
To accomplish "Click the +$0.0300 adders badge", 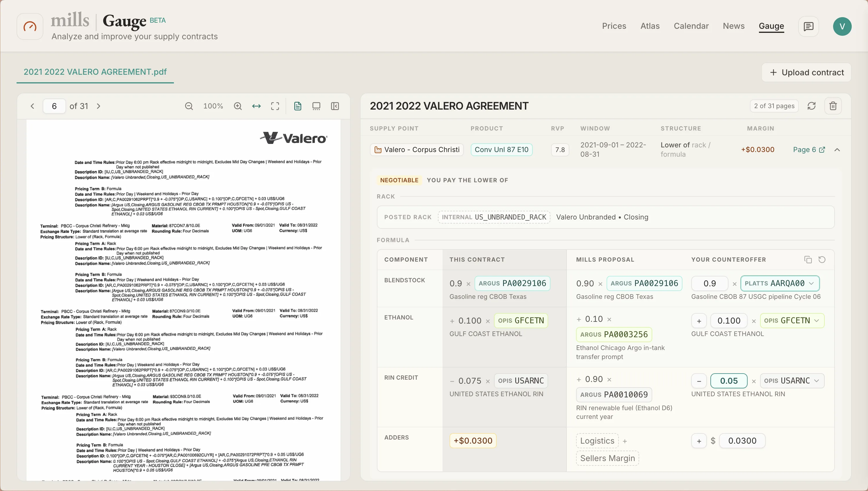I will pyautogui.click(x=473, y=441).
